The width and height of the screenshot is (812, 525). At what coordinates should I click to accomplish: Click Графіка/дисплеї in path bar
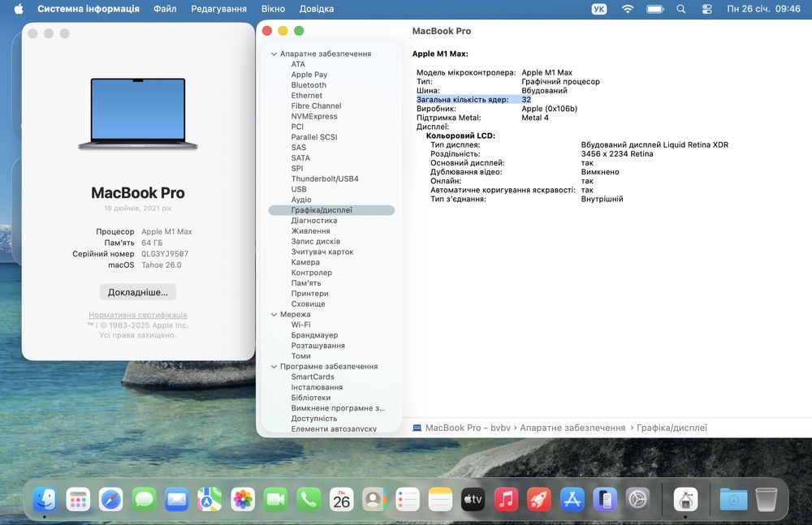672,428
